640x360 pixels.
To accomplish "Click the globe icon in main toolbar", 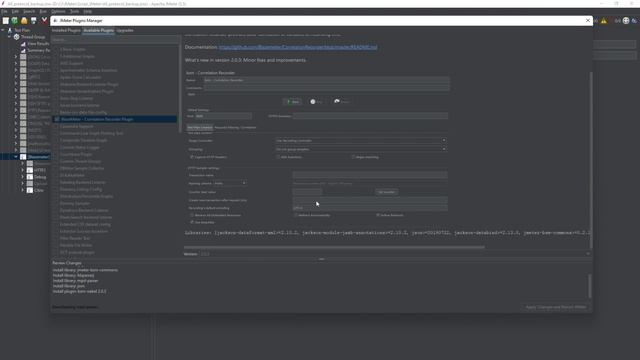I will point(626,21).
